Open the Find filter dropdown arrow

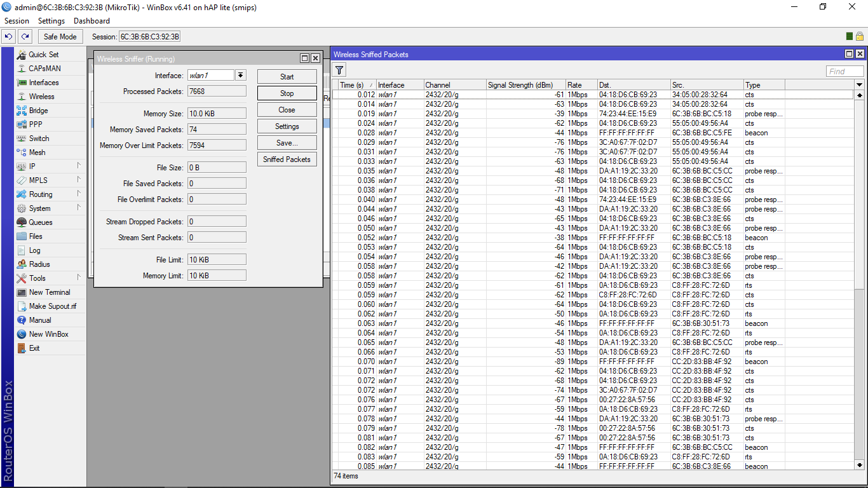tap(860, 85)
